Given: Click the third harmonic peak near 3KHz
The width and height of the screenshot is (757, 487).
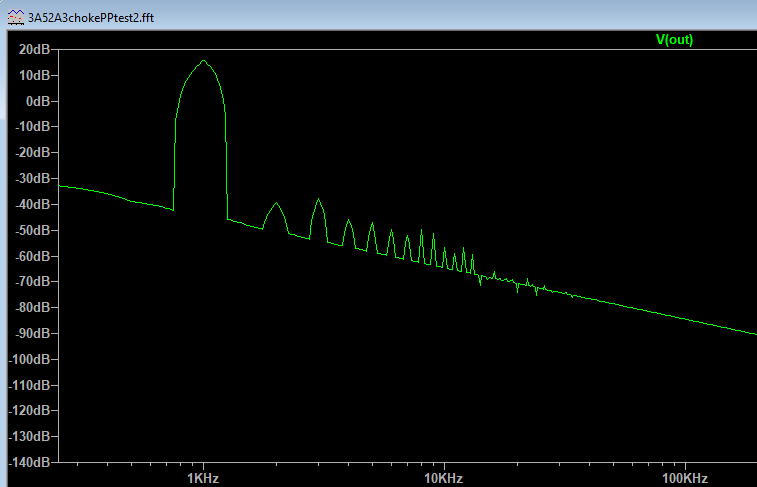Looking at the screenshot, I should tap(318, 199).
